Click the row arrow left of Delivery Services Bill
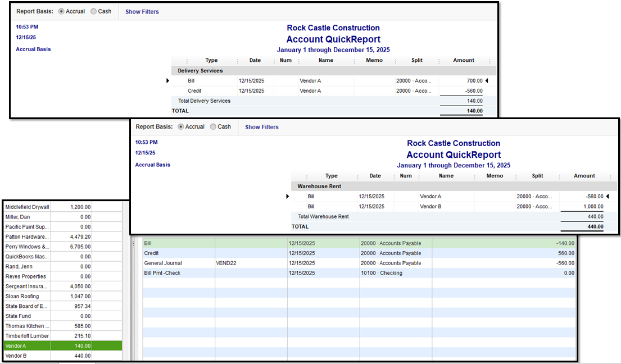Image resolution: width=621 pixels, height=364 pixels. [x=168, y=81]
